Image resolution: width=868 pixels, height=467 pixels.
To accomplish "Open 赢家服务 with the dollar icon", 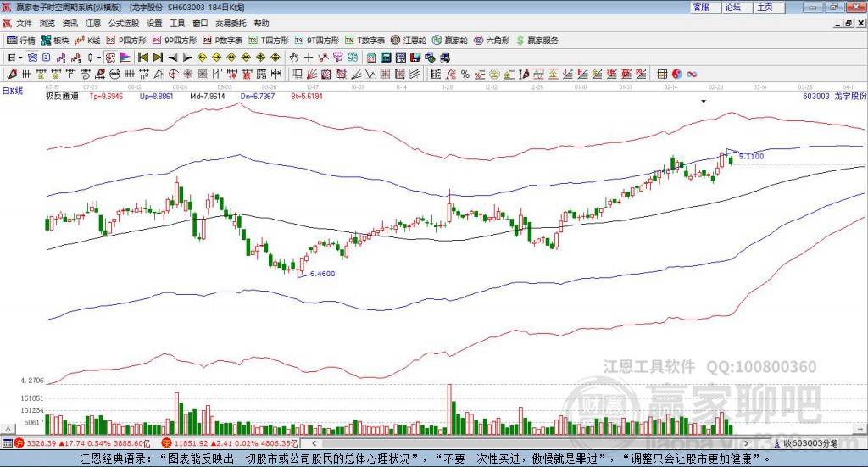I will point(537,41).
